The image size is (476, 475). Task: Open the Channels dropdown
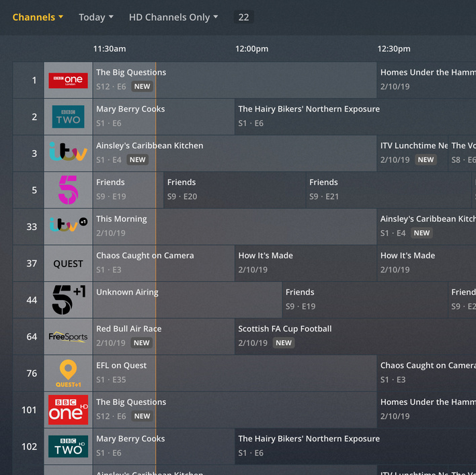(x=38, y=17)
